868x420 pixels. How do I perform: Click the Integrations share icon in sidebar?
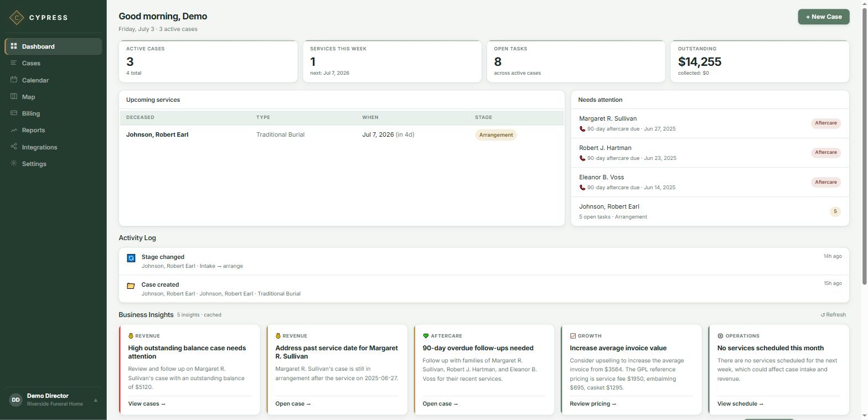click(14, 147)
